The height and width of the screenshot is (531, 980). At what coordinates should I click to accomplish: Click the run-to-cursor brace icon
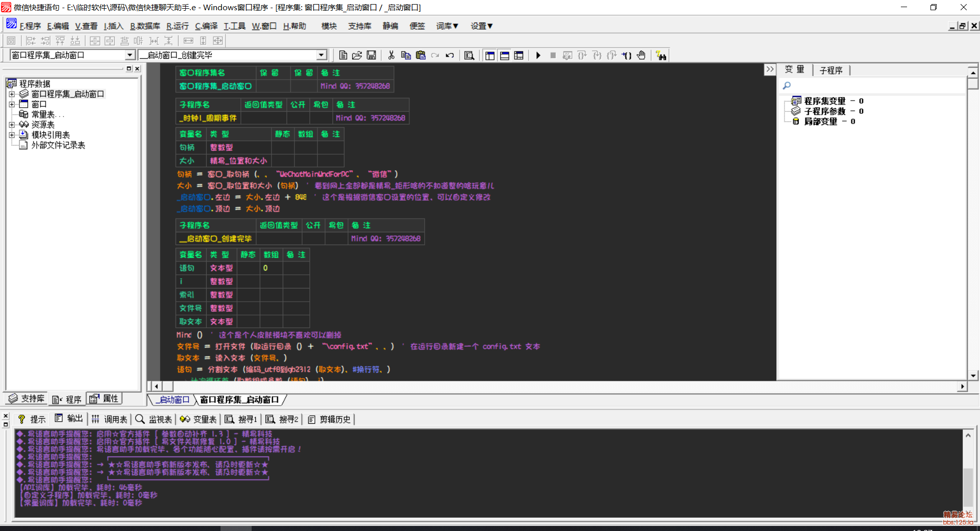pyautogui.click(x=626, y=55)
